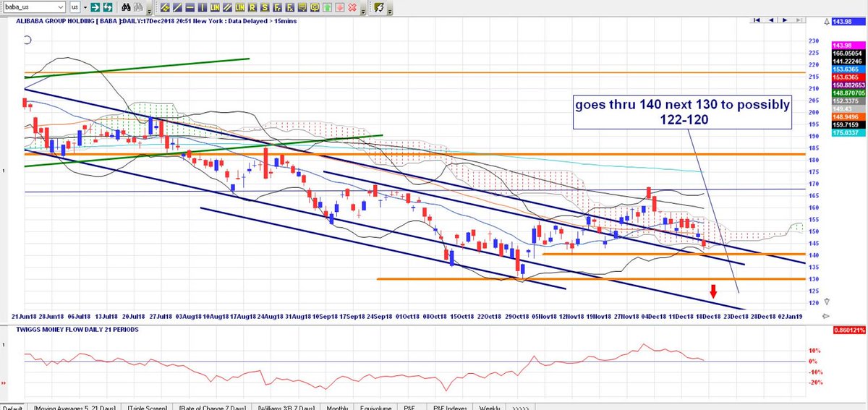Screen dimensions: 868x410
Task: Expand the search toolbar overflow arrow
Action: tap(149, 11)
